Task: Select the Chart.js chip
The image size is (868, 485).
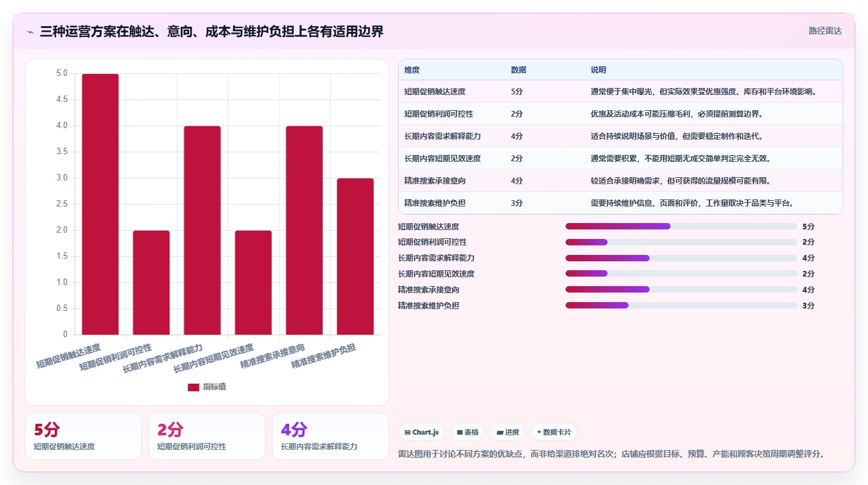Action: pos(422,432)
